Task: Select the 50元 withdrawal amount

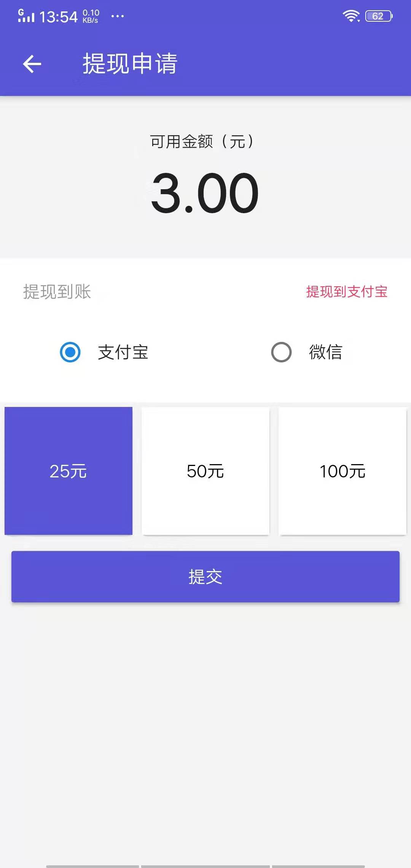Action: (x=205, y=471)
